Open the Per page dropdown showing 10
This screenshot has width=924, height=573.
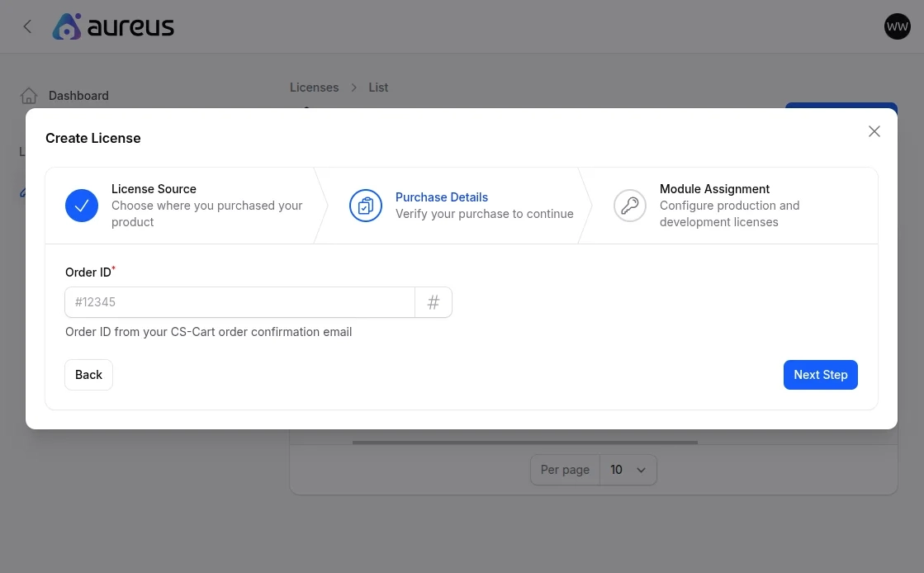(x=628, y=470)
